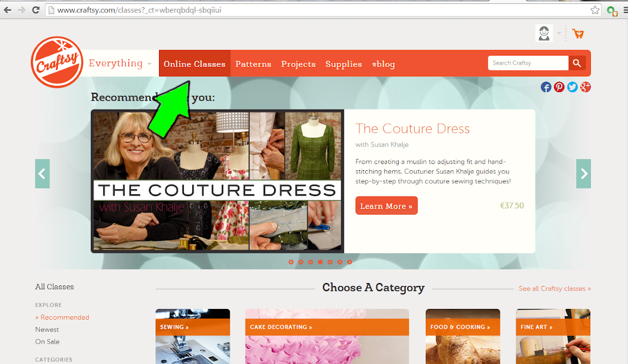
Task: Open the Couture Dress banner image
Action: [x=217, y=181]
